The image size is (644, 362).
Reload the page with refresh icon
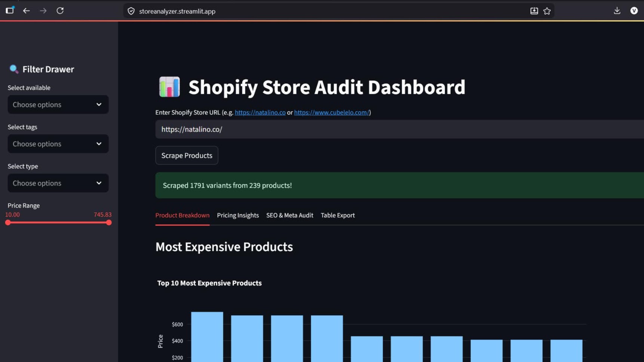(x=60, y=11)
